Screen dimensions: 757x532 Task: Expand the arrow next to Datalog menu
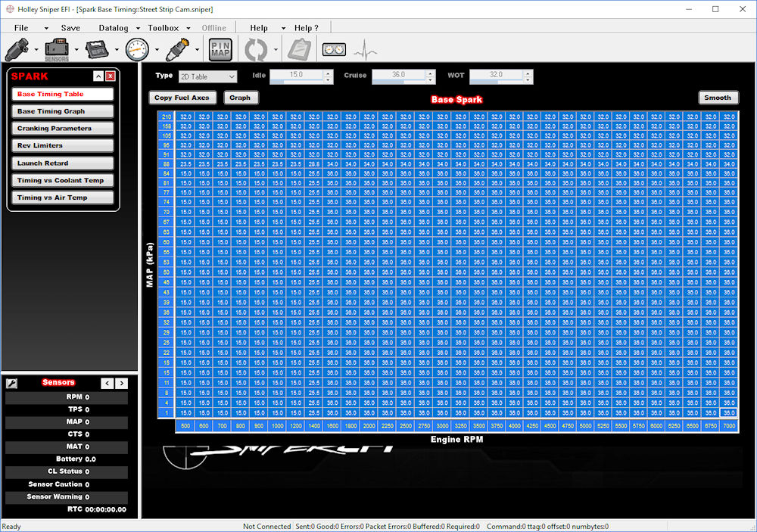(138, 29)
